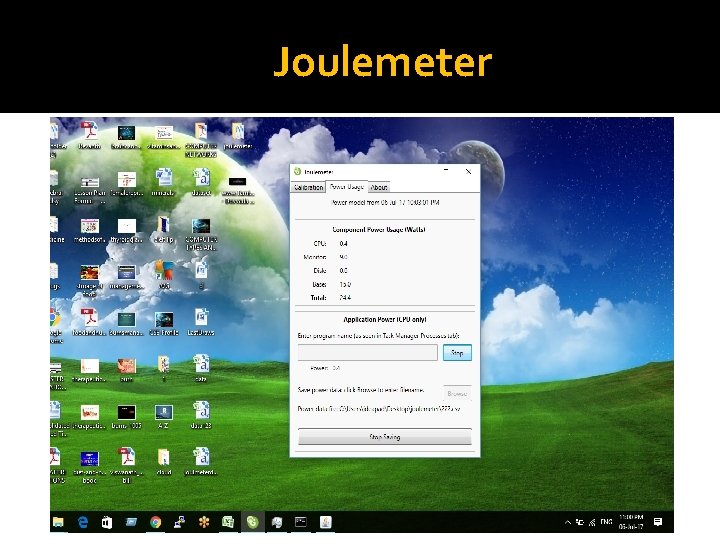
Task: Click the 'Component Power Usage (Watts)' heading
Action: [379, 230]
